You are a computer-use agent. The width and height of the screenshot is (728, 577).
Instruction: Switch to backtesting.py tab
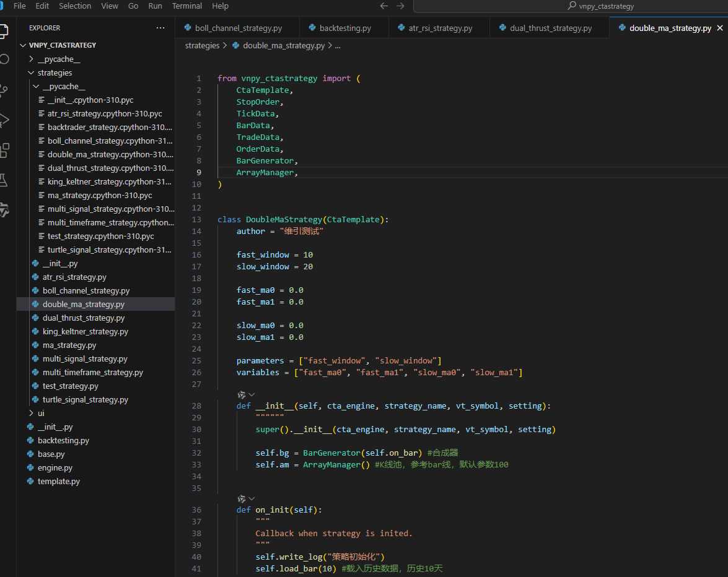[x=344, y=28]
